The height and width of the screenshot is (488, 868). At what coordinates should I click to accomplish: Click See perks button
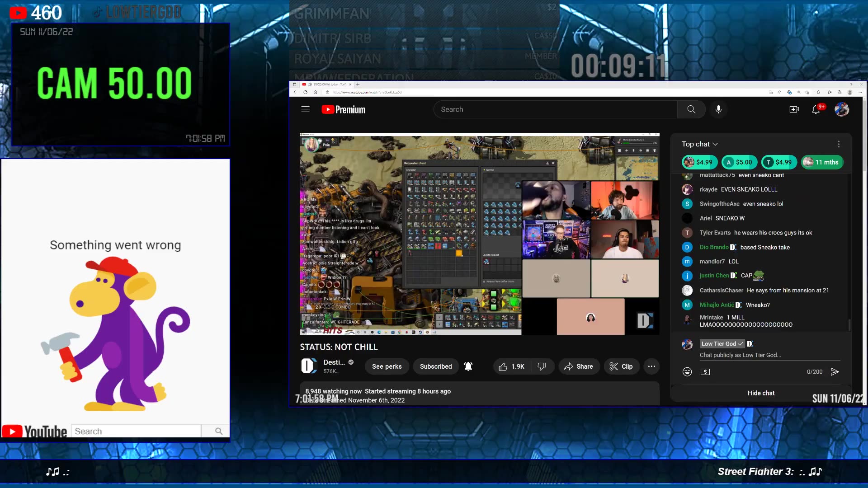coord(387,366)
